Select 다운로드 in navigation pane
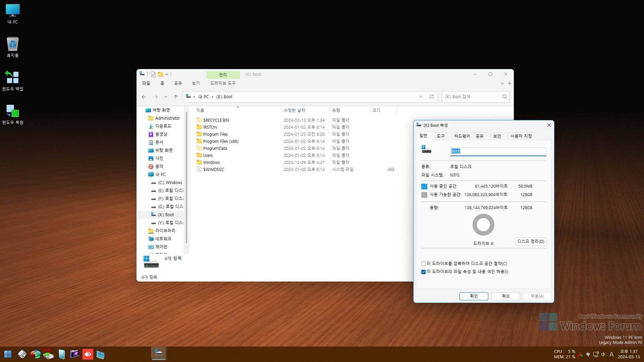644x362 pixels. 160,126
